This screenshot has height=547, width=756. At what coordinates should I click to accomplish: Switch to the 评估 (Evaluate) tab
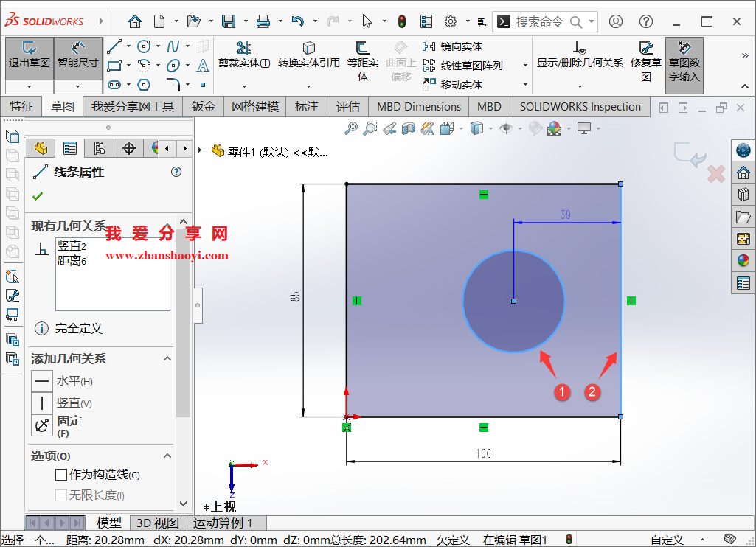tap(347, 106)
